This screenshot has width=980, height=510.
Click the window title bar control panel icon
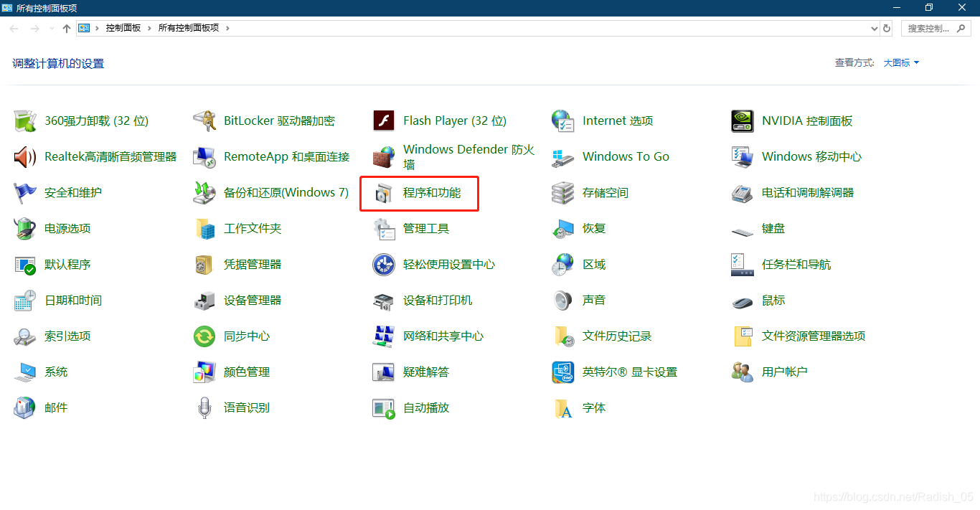pyautogui.click(x=7, y=8)
